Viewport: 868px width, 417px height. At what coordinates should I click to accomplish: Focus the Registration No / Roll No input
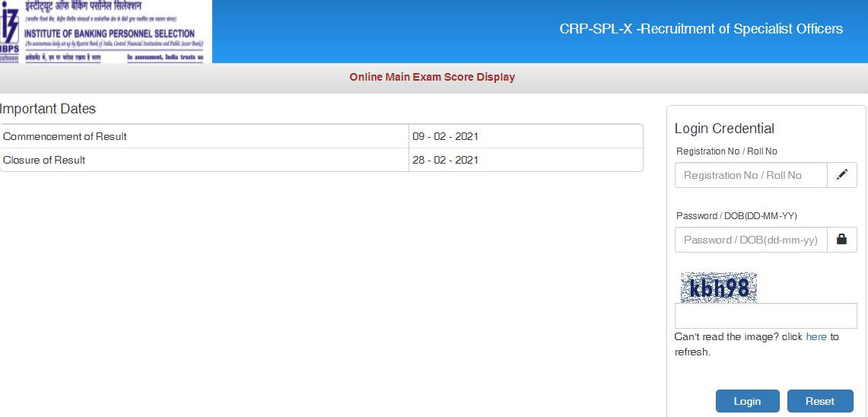[x=751, y=175]
